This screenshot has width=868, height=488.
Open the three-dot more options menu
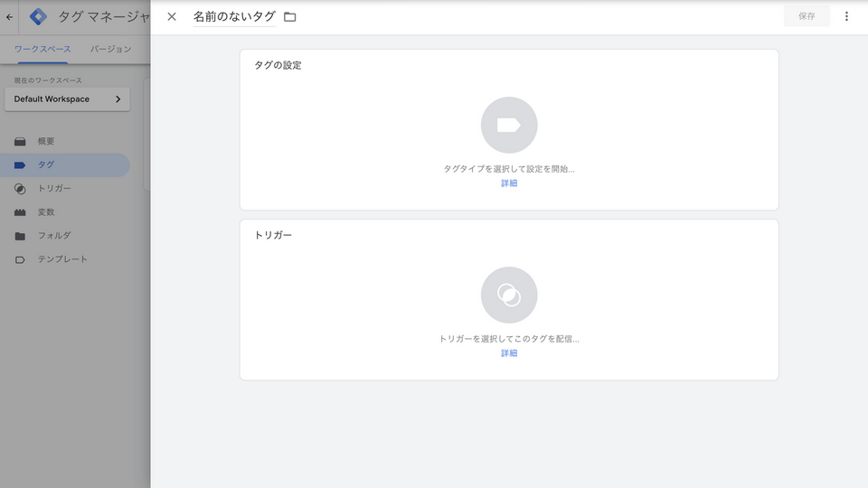point(846,16)
